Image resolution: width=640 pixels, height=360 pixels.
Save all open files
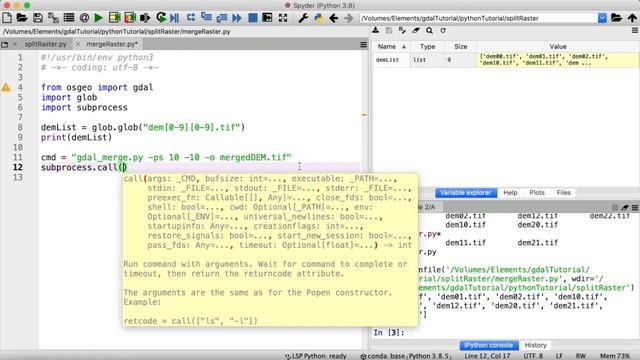click(53, 18)
